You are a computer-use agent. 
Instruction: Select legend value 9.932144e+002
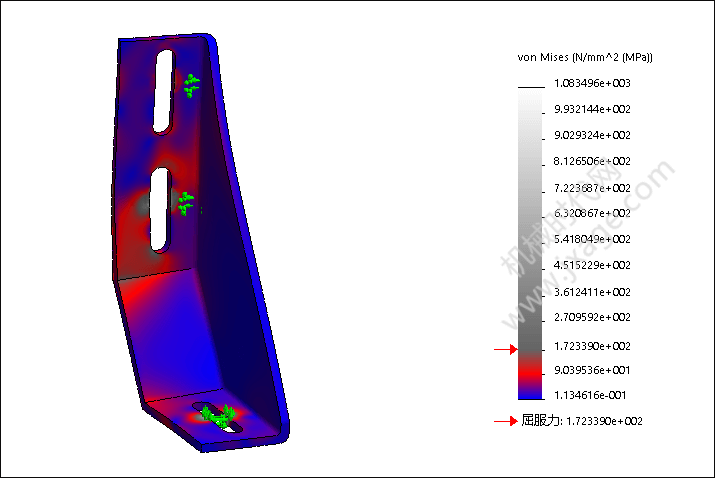point(592,109)
